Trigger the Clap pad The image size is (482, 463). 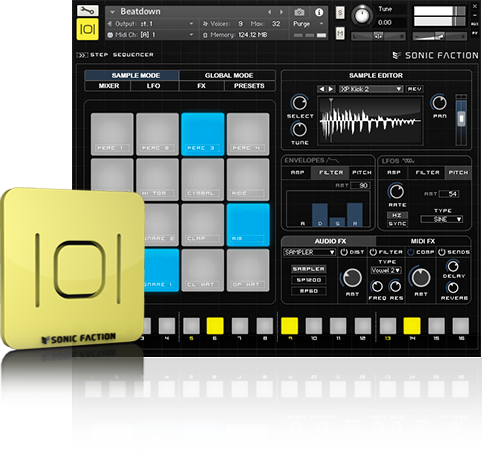point(203,225)
